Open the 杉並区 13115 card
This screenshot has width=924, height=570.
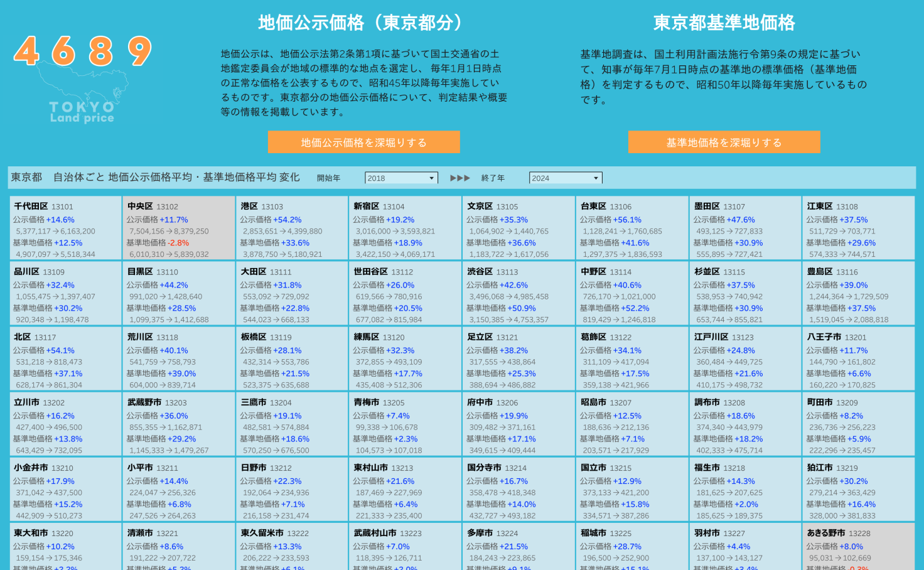(746, 293)
